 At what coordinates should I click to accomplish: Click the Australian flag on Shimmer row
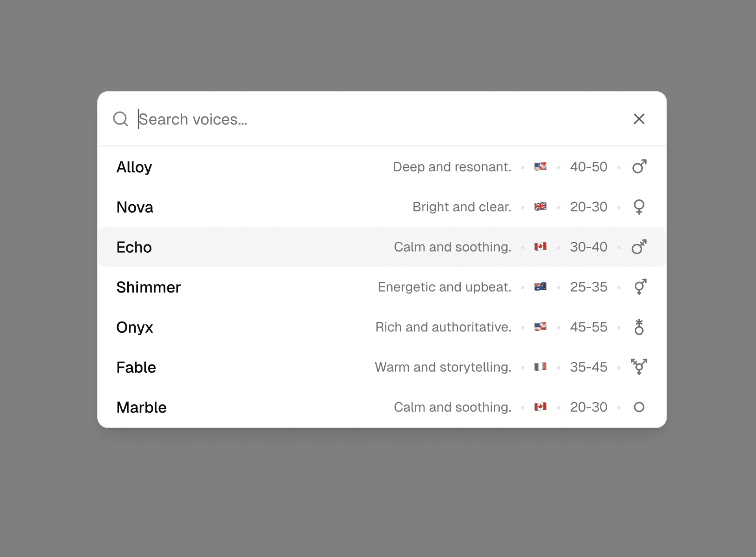540,287
